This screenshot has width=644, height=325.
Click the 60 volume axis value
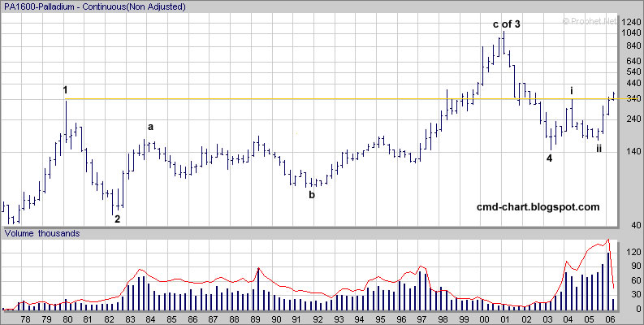point(635,280)
